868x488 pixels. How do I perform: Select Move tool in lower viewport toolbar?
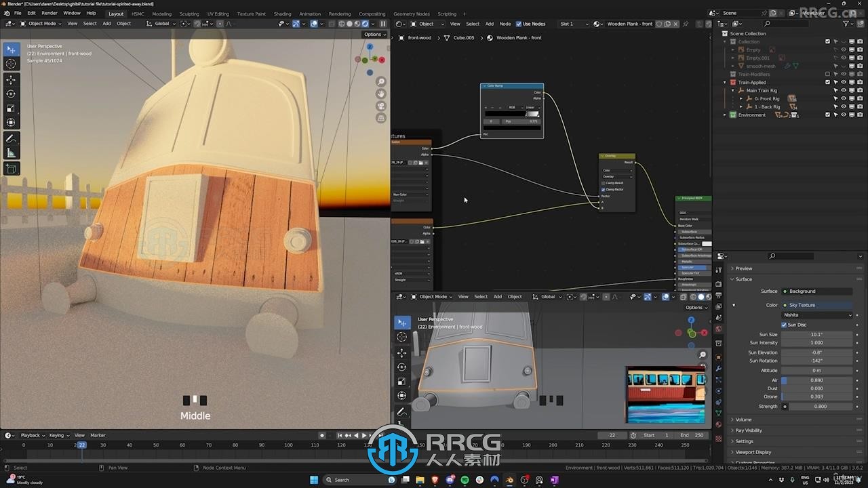402,352
